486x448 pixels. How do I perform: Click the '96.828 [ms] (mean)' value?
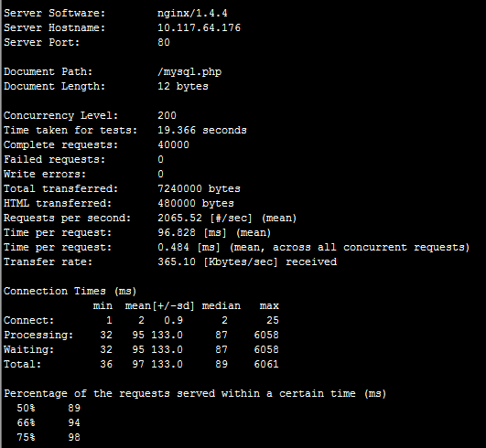[214, 233]
